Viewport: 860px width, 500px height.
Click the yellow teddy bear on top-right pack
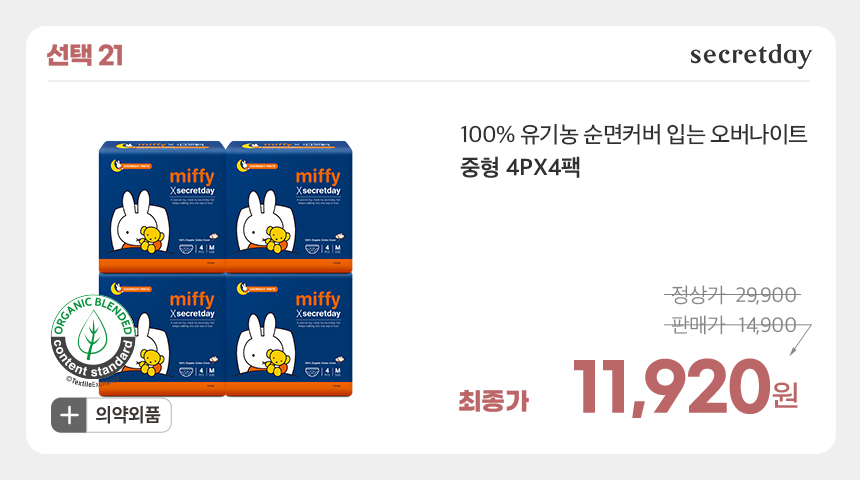coord(278,239)
